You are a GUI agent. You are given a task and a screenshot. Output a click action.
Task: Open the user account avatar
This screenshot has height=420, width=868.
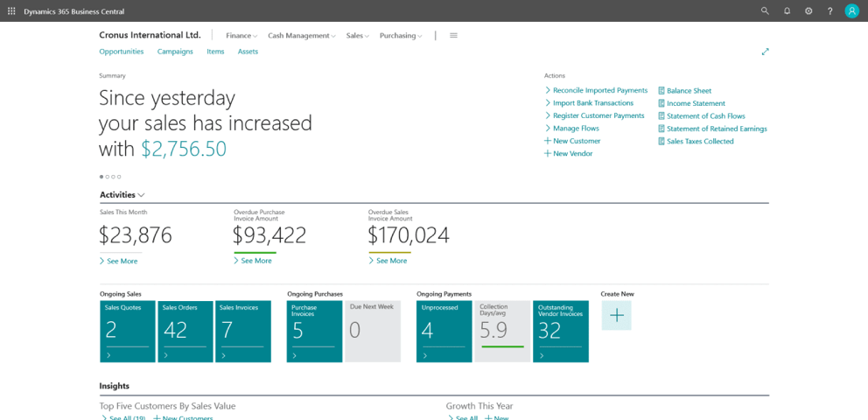pyautogui.click(x=851, y=11)
